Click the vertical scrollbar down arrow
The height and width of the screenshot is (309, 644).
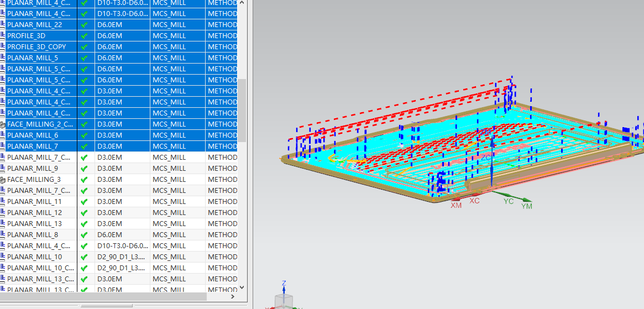click(x=242, y=287)
